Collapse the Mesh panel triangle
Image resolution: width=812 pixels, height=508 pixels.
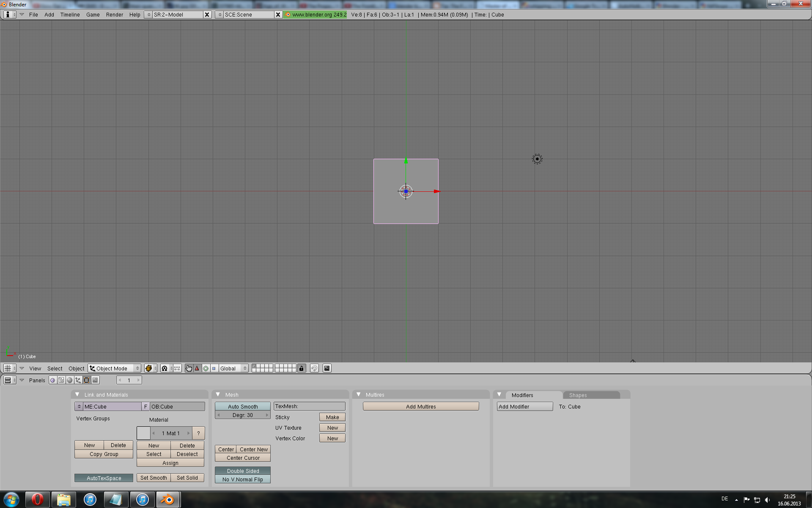(218, 394)
